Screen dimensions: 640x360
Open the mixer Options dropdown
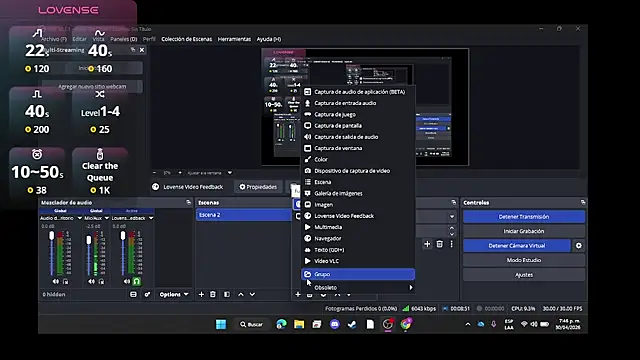click(x=174, y=294)
